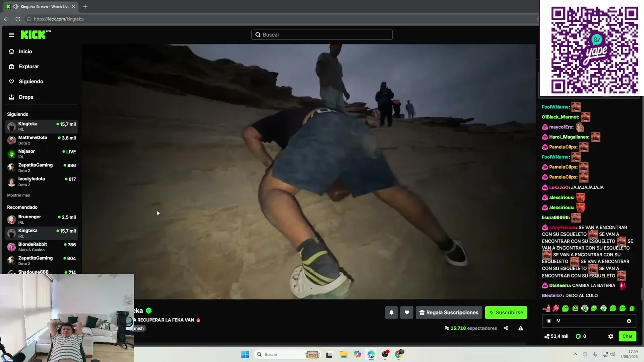Click the 53,4 mil channel points counter

pos(556,336)
